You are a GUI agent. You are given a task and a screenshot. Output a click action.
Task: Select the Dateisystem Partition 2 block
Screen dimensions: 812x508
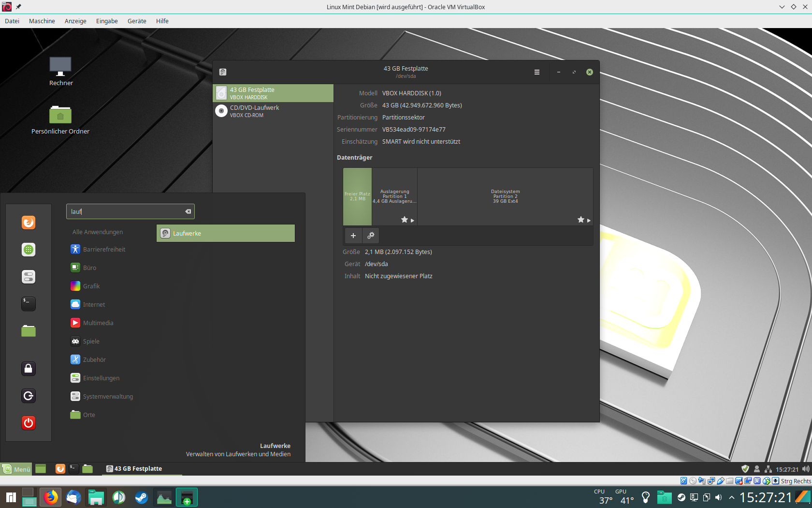[505, 196]
